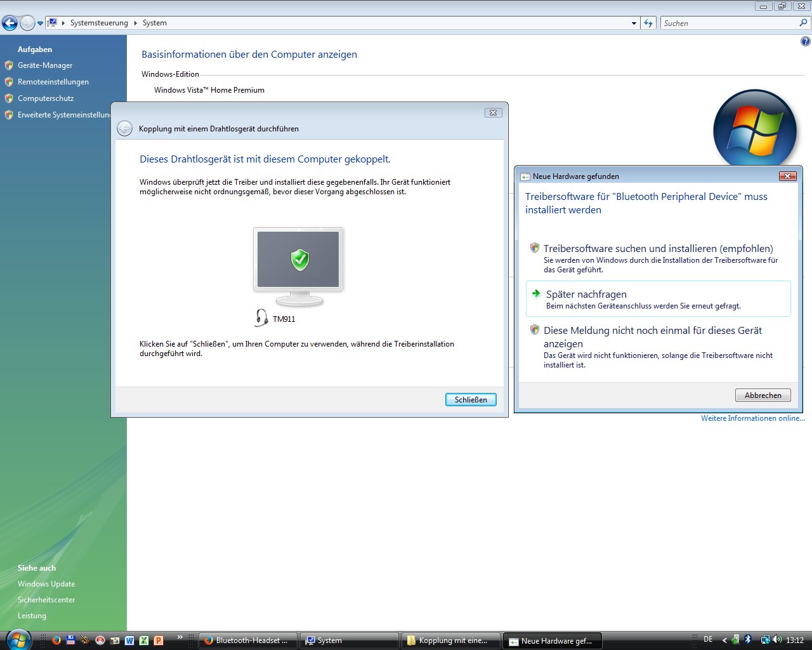812x650 pixels.
Task: Switch to Bluetooth-Headset Firefox taskbar button
Action: coord(248,640)
